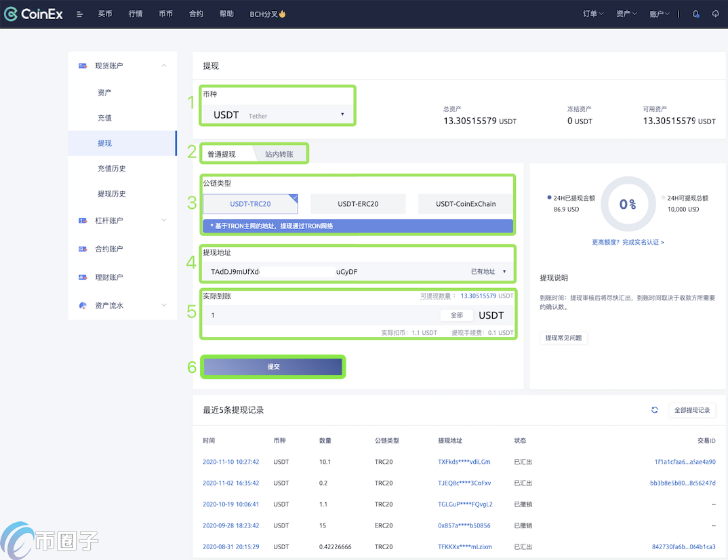
Task: Click the 全部 amount button
Action: pyautogui.click(x=457, y=315)
